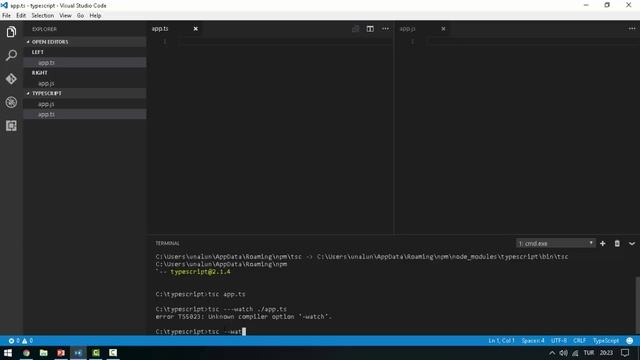Close the app.ts editor tab

click(196, 29)
